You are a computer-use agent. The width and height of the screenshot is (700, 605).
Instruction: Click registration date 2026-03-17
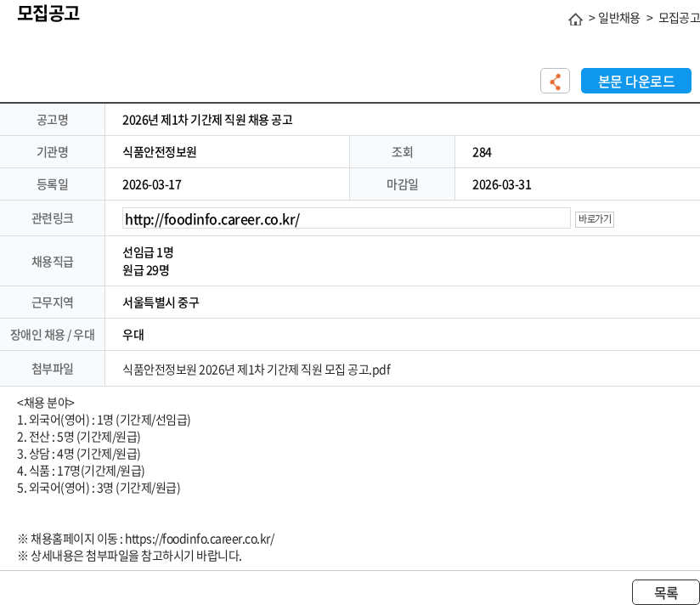pos(152,185)
